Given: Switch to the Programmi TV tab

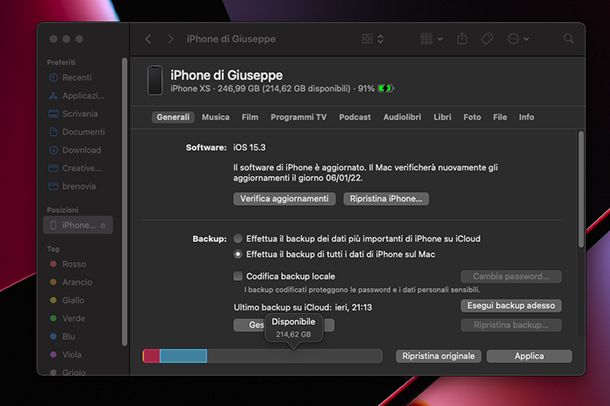Looking at the screenshot, I should coord(298,117).
